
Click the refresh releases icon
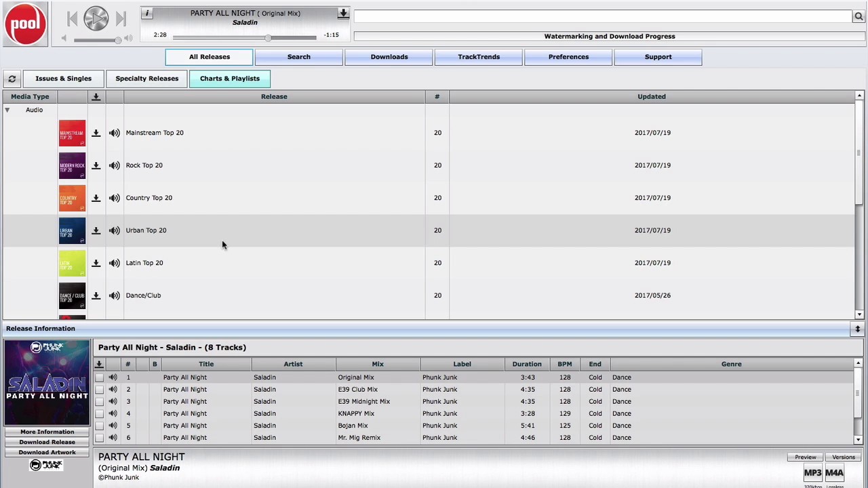point(12,79)
